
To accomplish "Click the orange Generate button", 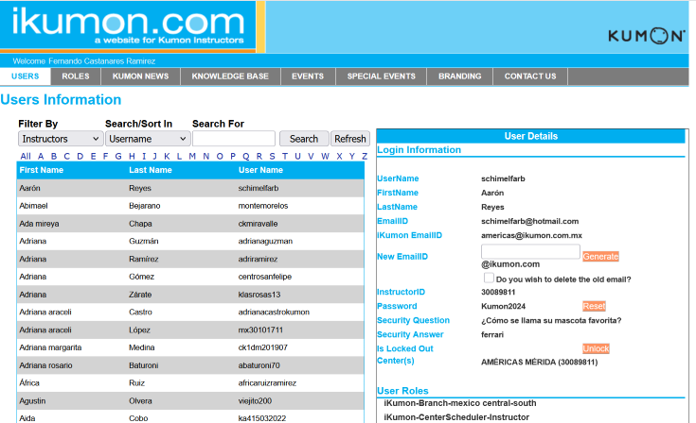I will pos(601,257).
